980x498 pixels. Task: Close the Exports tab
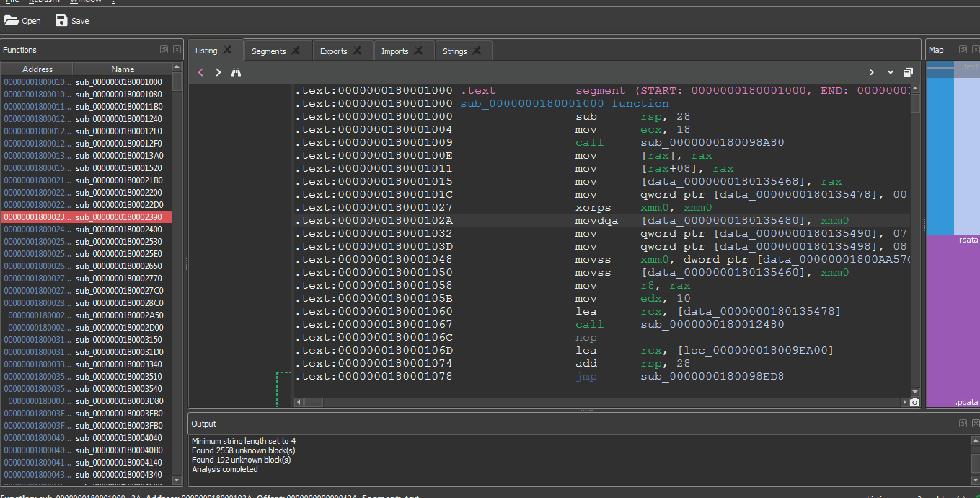point(358,51)
